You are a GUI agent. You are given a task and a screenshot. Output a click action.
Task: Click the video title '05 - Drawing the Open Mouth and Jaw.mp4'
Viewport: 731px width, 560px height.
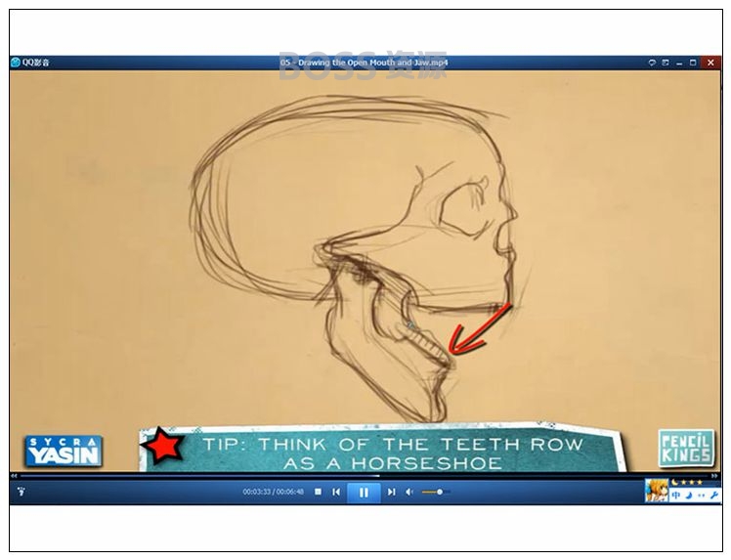[x=364, y=63]
